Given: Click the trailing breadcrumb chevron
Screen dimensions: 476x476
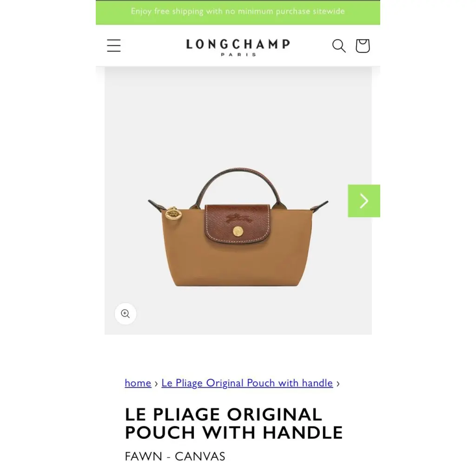Looking at the screenshot, I should pos(338,383).
